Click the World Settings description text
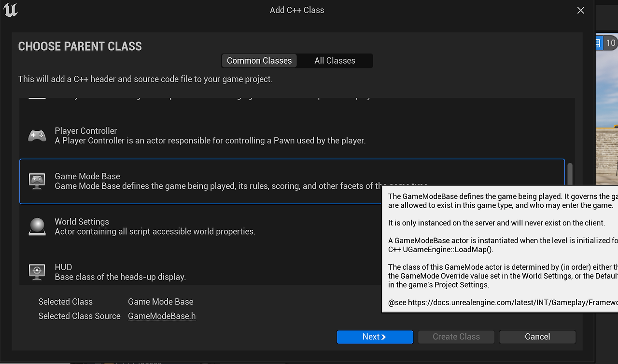This screenshot has height=364, width=618. pyautogui.click(x=155, y=232)
